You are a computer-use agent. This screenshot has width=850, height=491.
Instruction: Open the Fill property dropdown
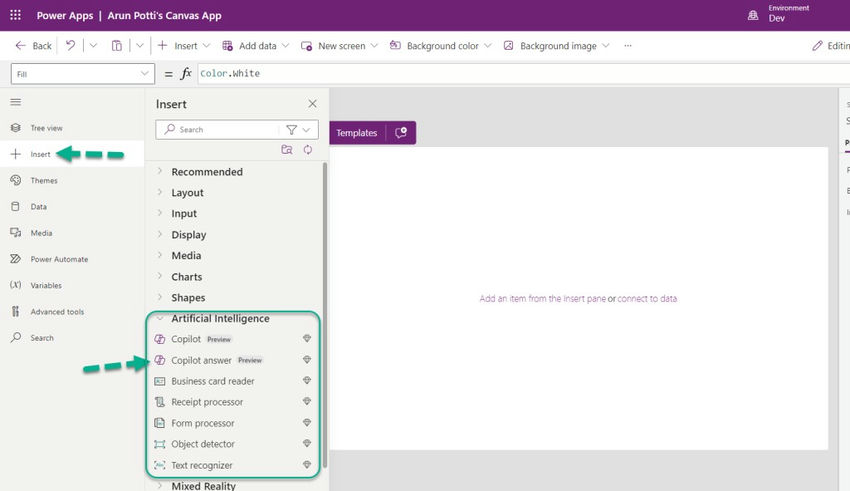[x=82, y=74]
